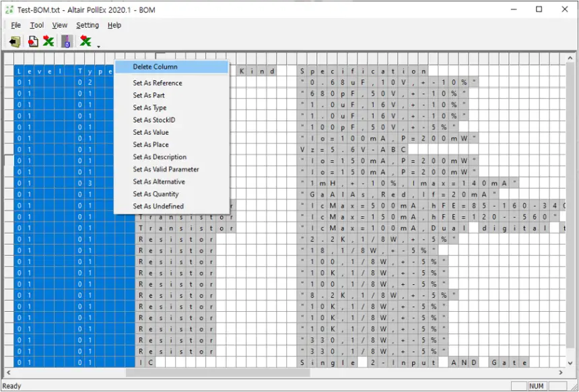The height and width of the screenshot is (392, 579).
Task: Click Type value 02 in first data row
Action: point(85,82)
